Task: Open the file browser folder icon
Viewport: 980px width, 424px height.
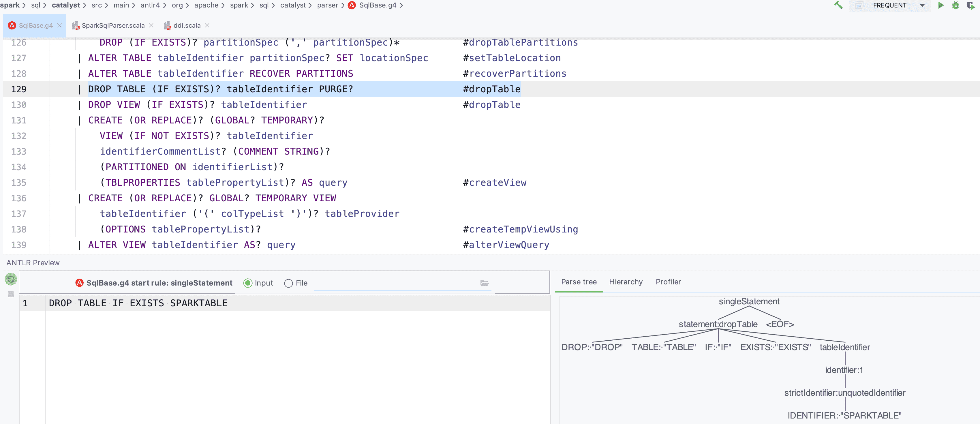Action: point(484,283)
